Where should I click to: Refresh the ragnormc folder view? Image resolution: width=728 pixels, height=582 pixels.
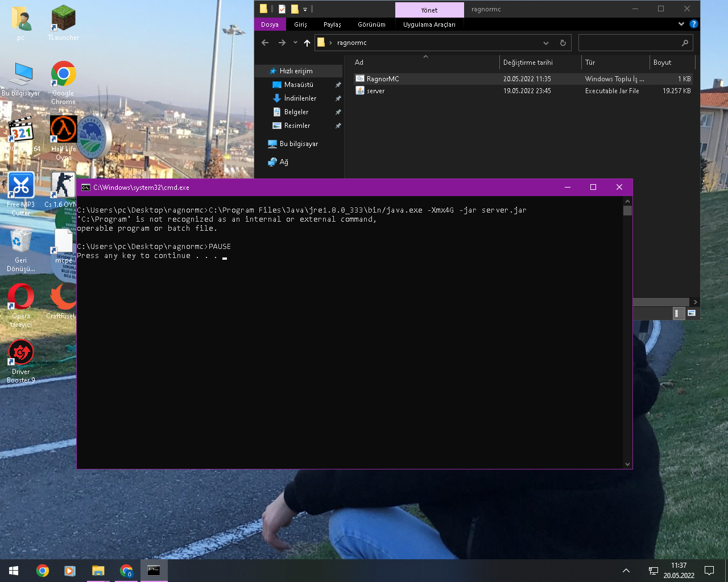coord(563,43)
